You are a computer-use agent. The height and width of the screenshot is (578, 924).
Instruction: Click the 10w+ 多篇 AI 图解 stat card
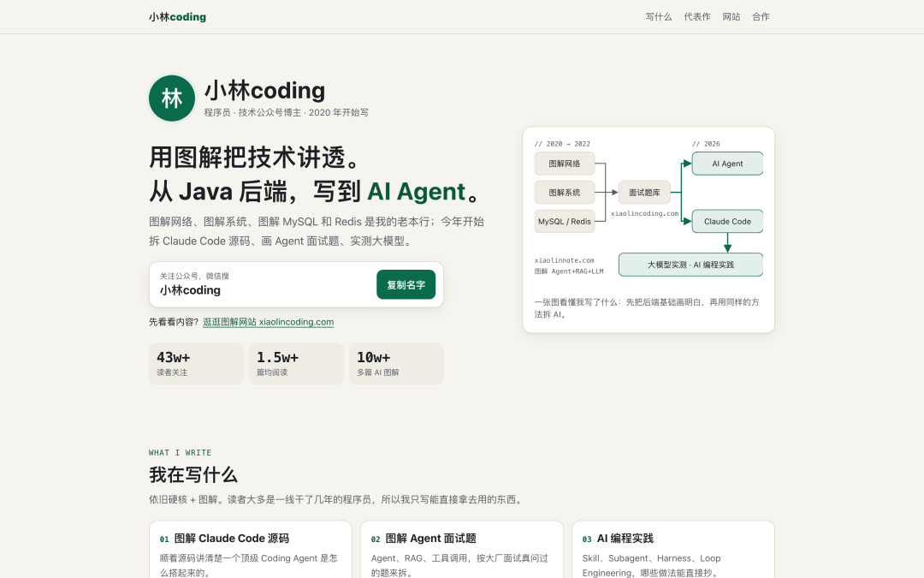[397, 364]
